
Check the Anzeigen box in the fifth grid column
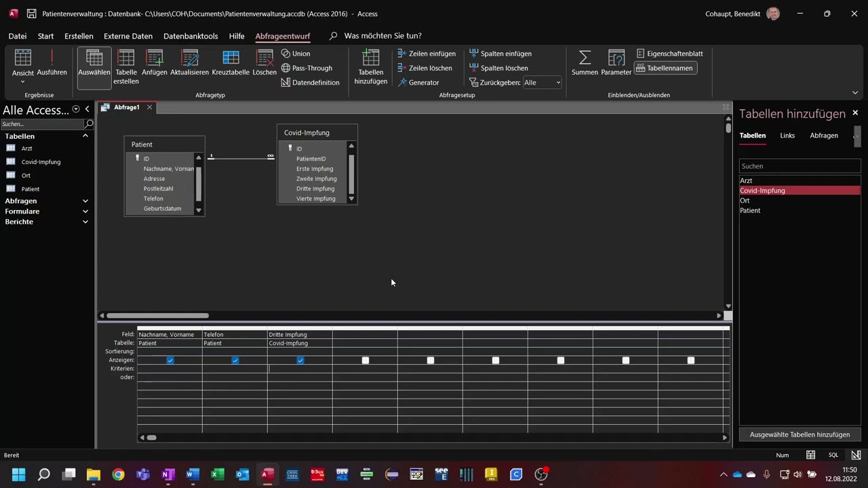pos(431,361)
